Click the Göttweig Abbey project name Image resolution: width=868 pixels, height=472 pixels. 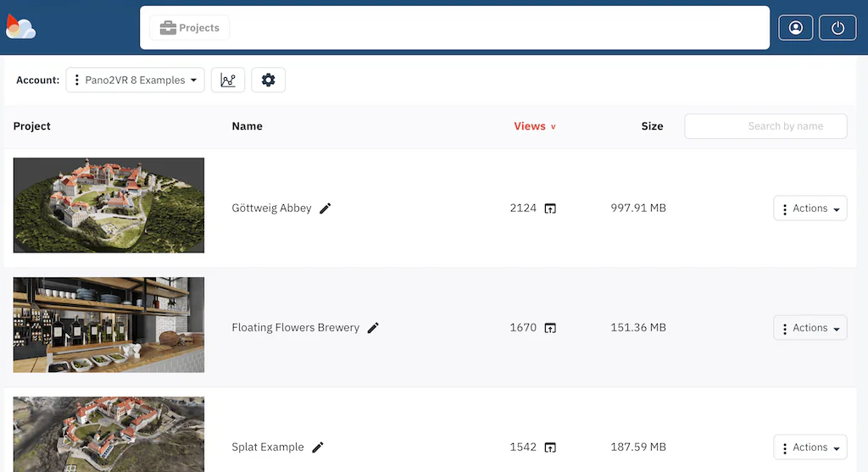coord(271,208)
